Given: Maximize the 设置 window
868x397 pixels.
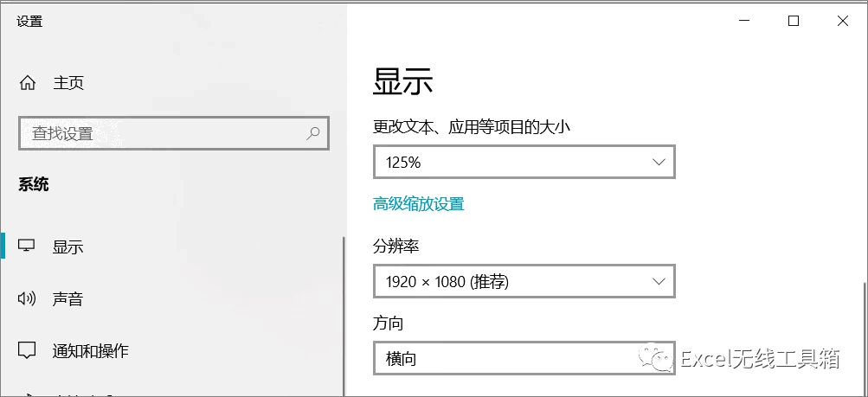Looking at the screenshot, I should pos(794,21).
